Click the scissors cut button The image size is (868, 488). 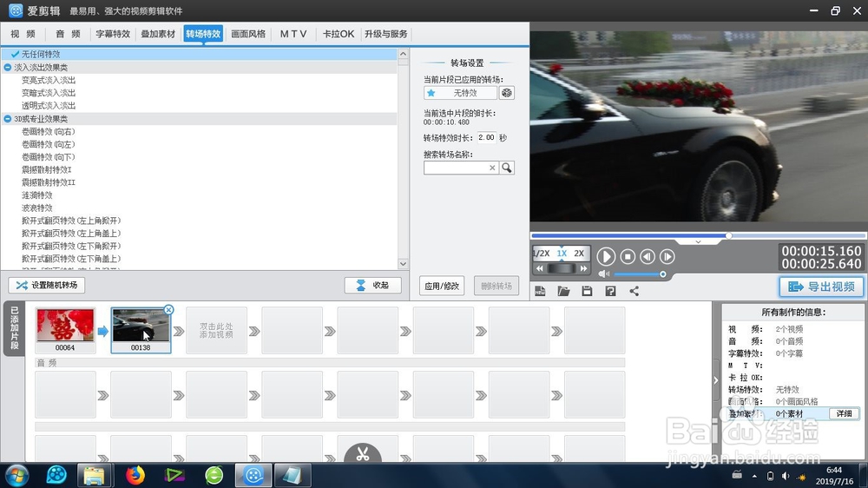(x=363, y=453)
